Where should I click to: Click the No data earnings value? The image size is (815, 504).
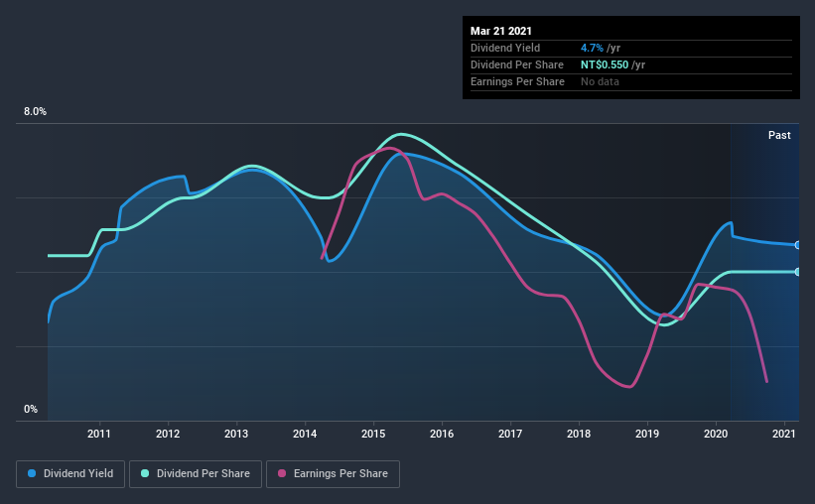600,81
